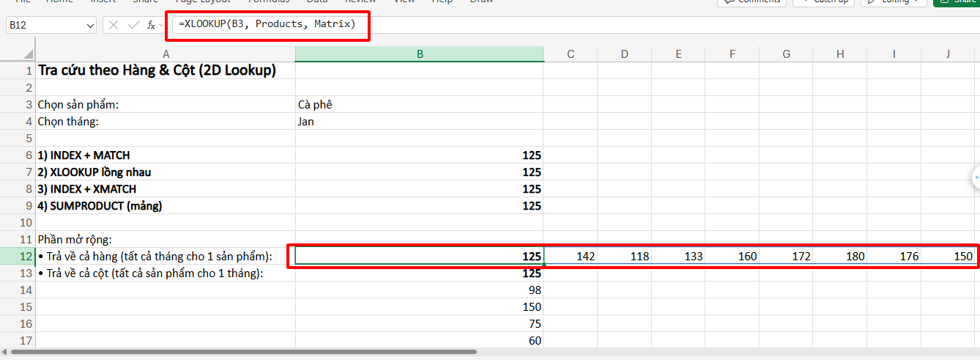This screenshot has width=980, height=360.
Task: Click the 125 value in row 13
Action: tap(420, 273)
